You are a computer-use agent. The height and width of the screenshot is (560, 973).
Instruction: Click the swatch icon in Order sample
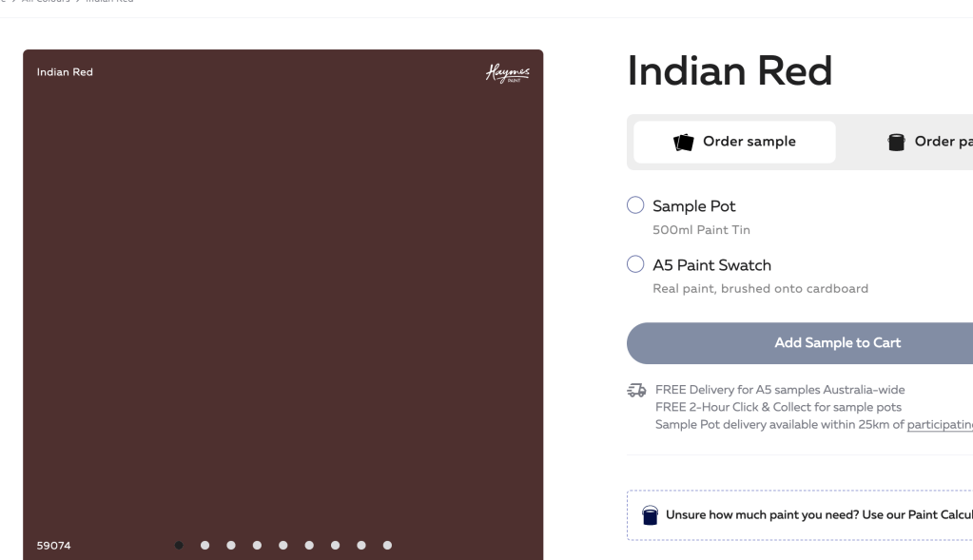[683, 142]
